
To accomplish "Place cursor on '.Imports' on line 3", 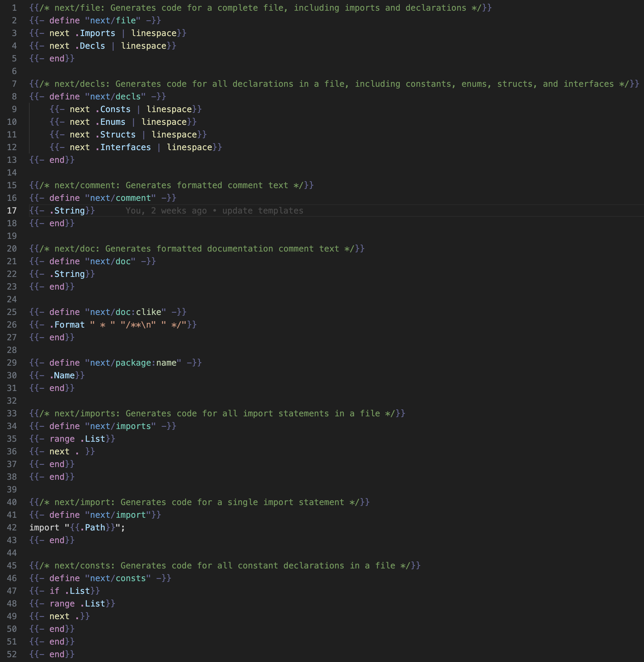I will pos(95,33).
